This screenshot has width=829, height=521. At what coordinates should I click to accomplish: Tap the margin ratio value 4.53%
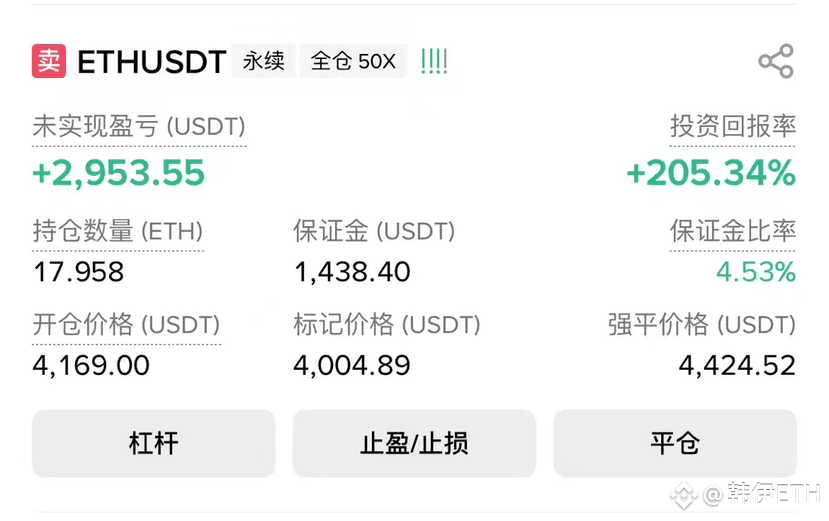(x=756, y=272)
